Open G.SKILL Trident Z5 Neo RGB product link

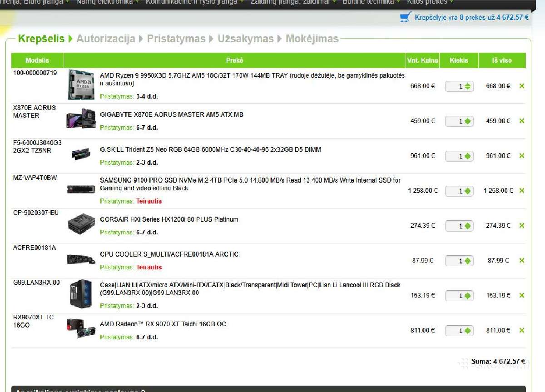tap(210, 149)
